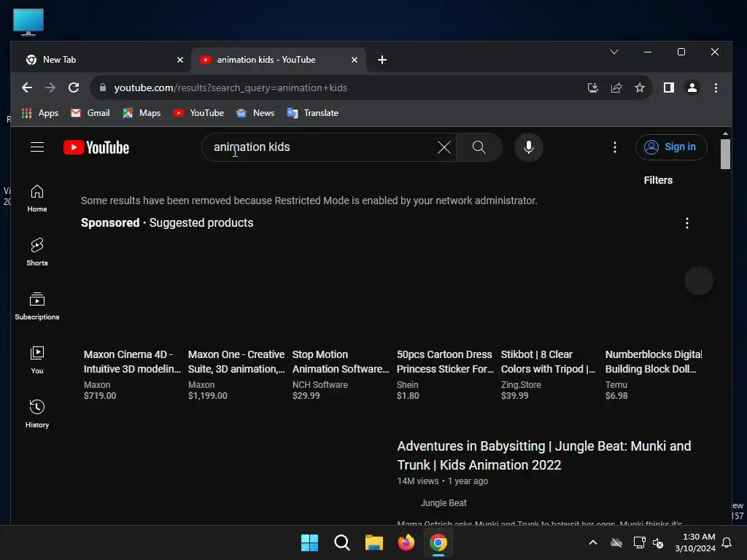Reload the YouTube page
This screenshot has height=560, width=747.
point(74,87)
